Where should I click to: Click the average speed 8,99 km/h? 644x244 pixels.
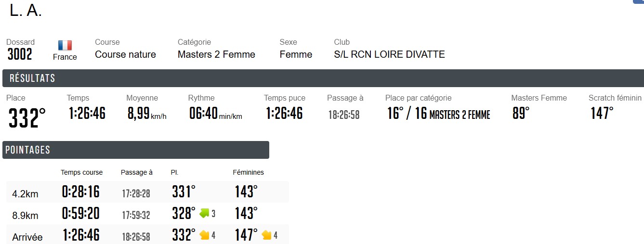146,115
